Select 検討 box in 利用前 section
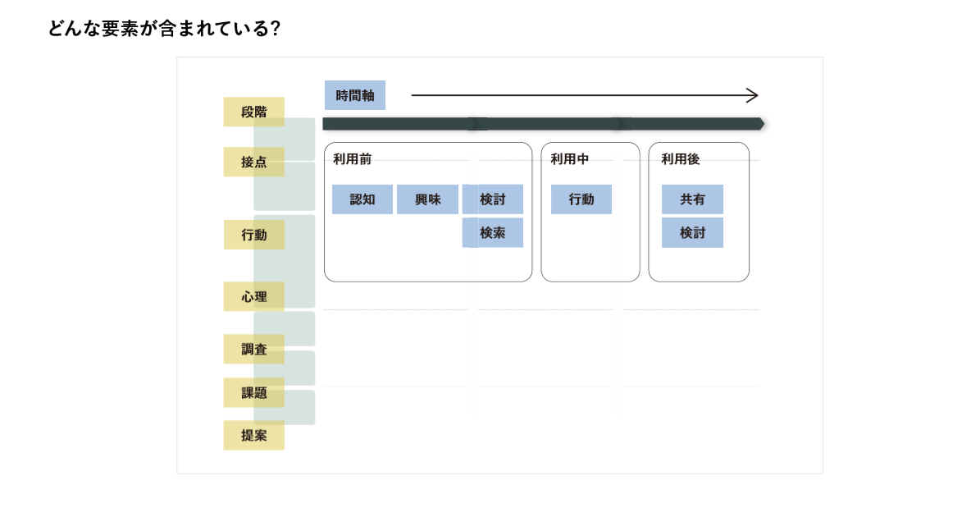Screen dimensions: 980x508 [x=492, y=199]
